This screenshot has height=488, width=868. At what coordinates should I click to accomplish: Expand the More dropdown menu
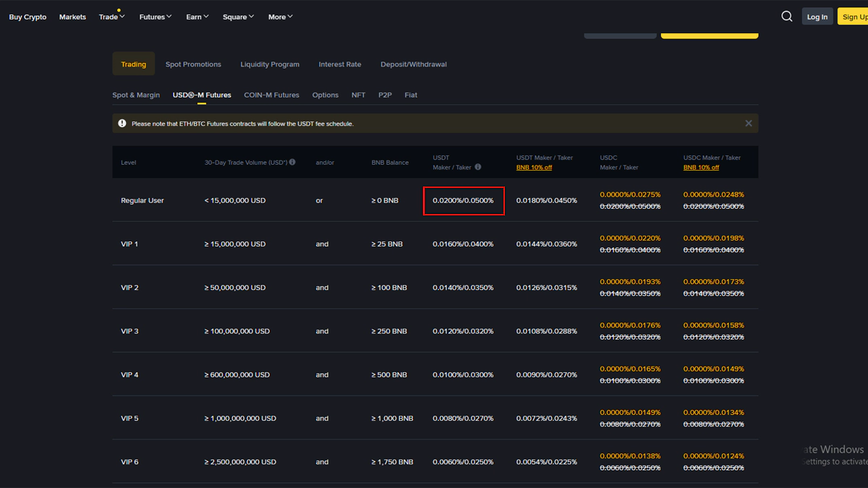pyautogui.click(x=280, y=17)
